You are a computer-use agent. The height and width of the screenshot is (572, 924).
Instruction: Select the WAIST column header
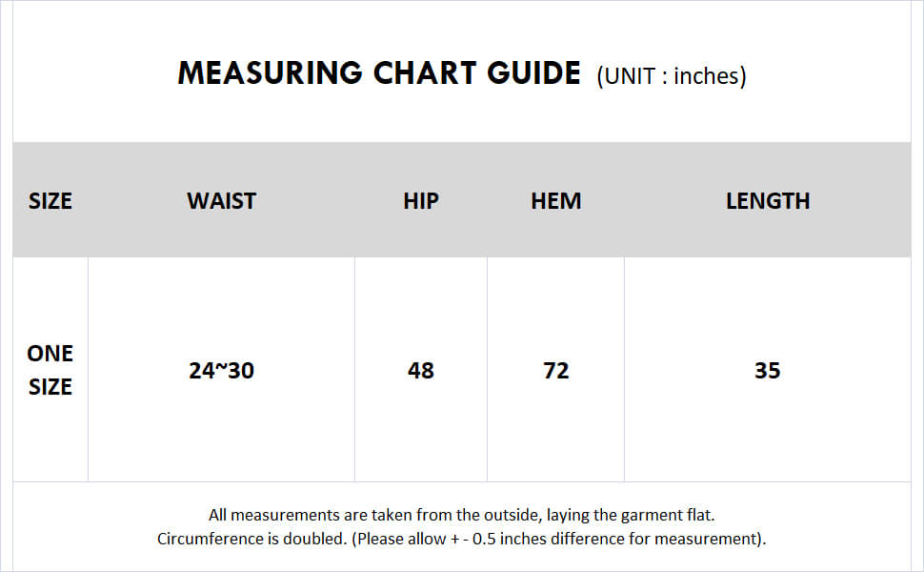coord(222,201)
